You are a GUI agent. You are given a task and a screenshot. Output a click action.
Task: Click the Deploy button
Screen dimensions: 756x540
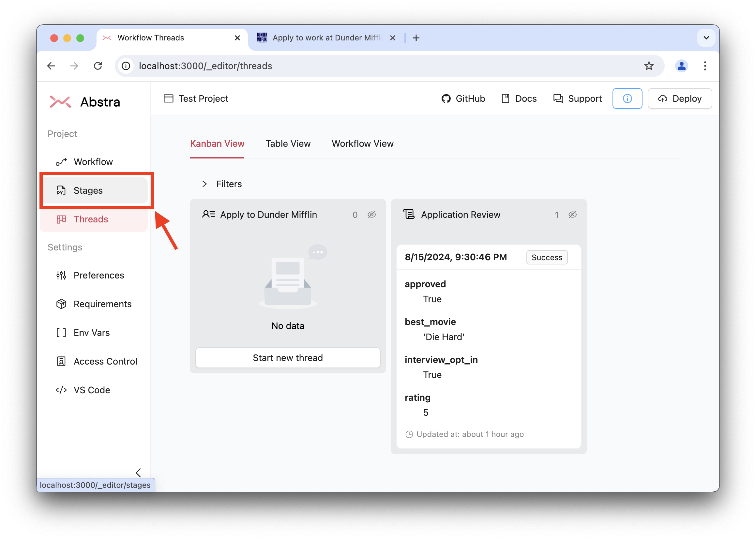[680, 99]
